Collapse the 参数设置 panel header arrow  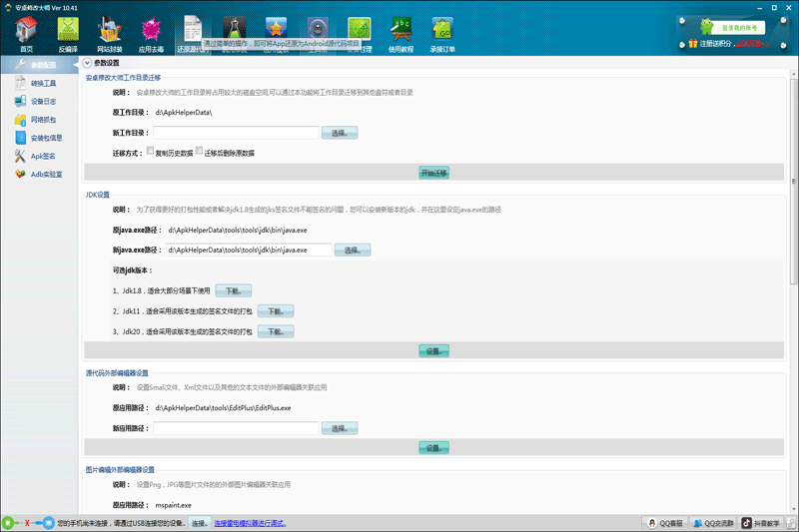point(86,63)
